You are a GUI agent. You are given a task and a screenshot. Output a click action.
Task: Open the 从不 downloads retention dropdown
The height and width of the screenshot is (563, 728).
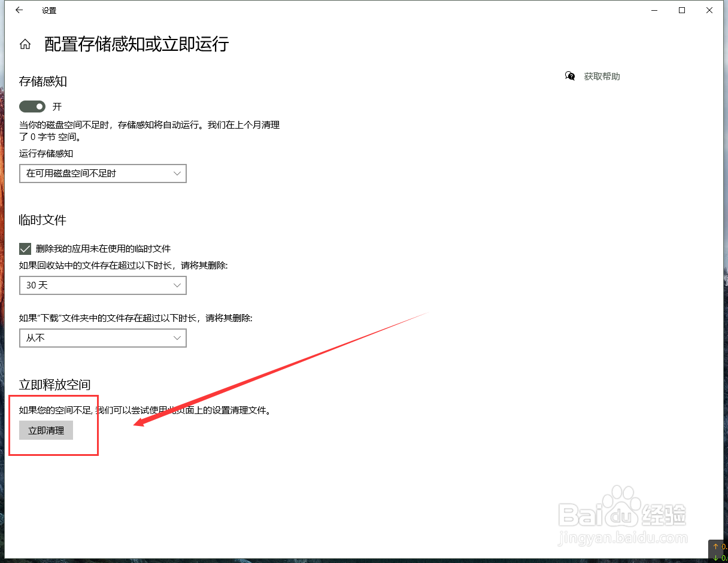click(x=102, y=338)
